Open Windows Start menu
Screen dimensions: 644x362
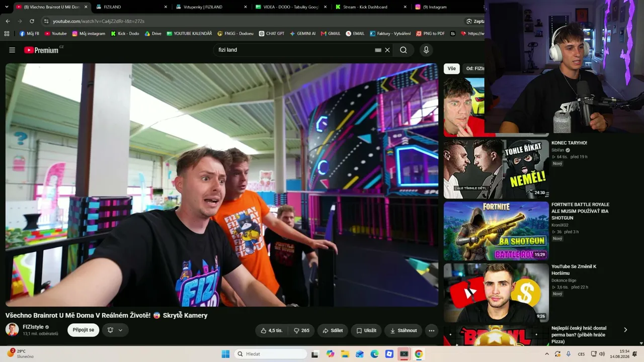(225, 354)
